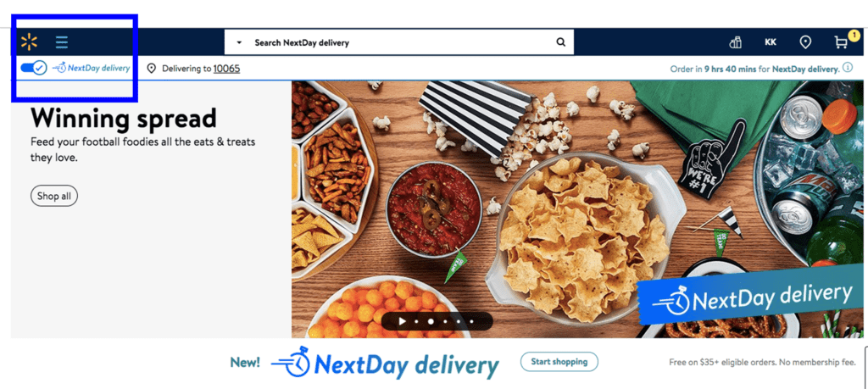Toggle the NextDay delivery switch

pyautogui.click(x=33, y=68)
